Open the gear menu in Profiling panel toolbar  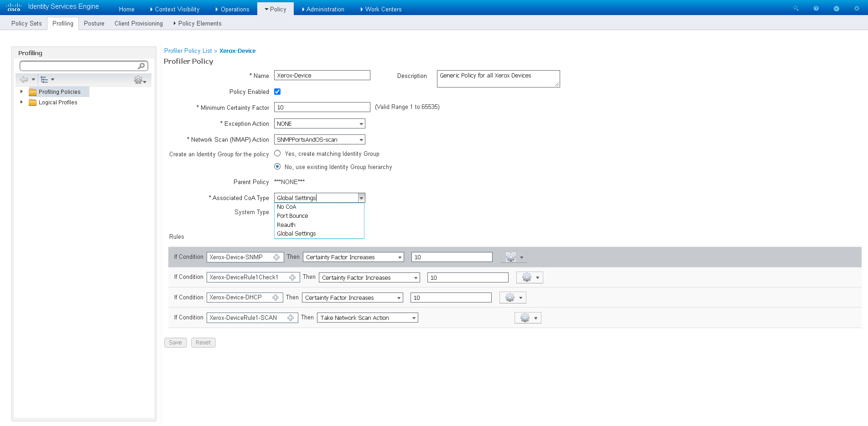(x=138, y=80)
